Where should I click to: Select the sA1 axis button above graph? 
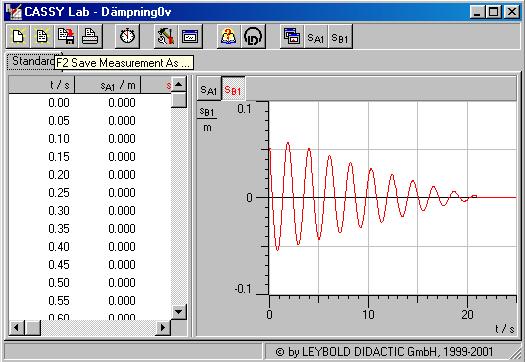pos(209,89)
